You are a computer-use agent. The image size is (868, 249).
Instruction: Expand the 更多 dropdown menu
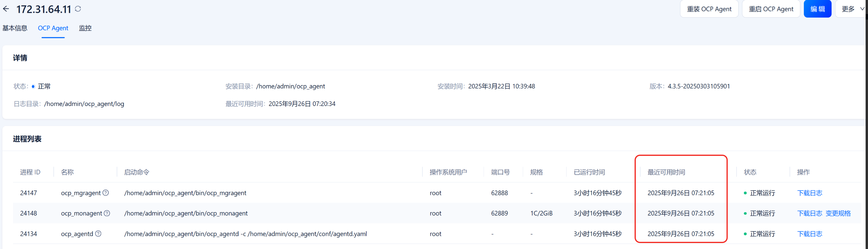852,9
